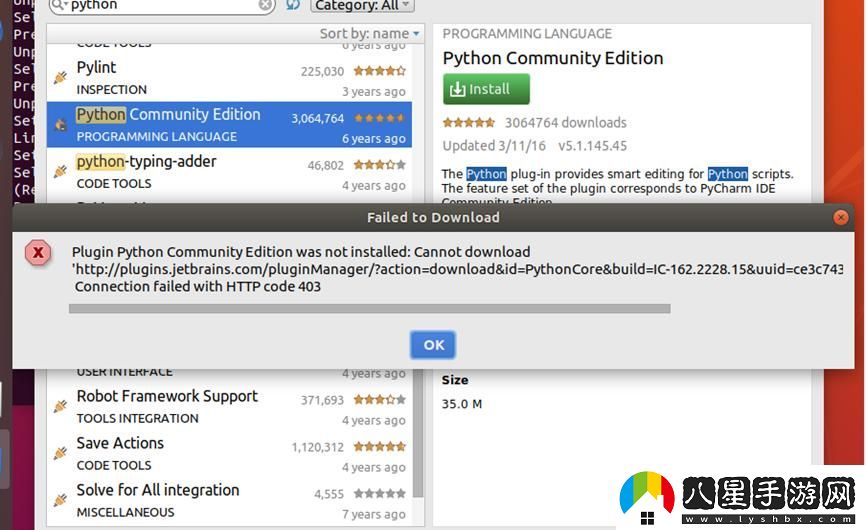Viewport: 866px width, 530px height.
Task: Click the python search input field
Action: 162,6
